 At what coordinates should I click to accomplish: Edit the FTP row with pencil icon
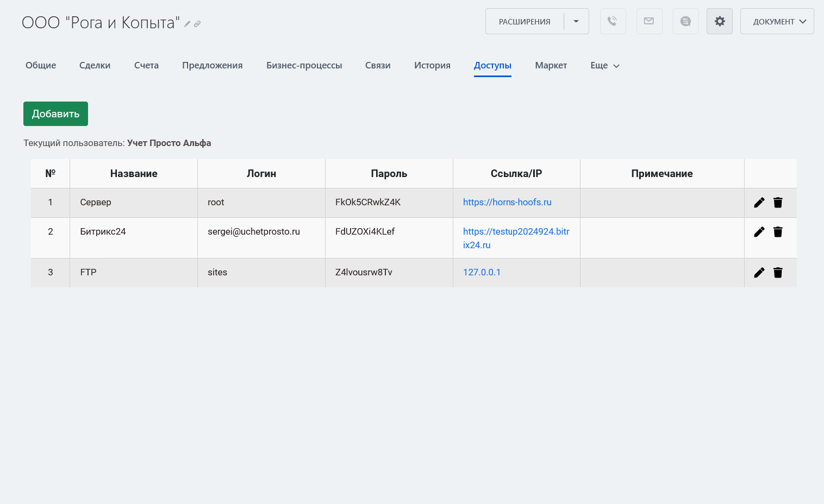pyautogui.click(x=759, y=273)
